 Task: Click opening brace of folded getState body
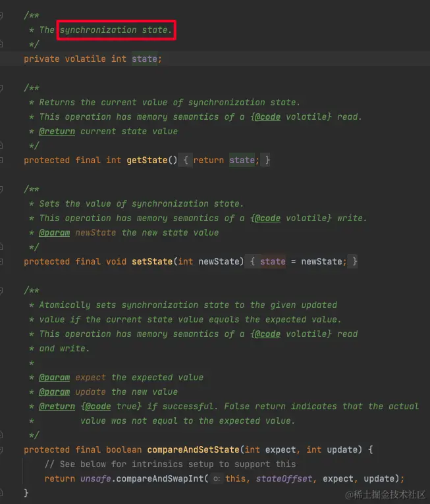tap(186, 160)
